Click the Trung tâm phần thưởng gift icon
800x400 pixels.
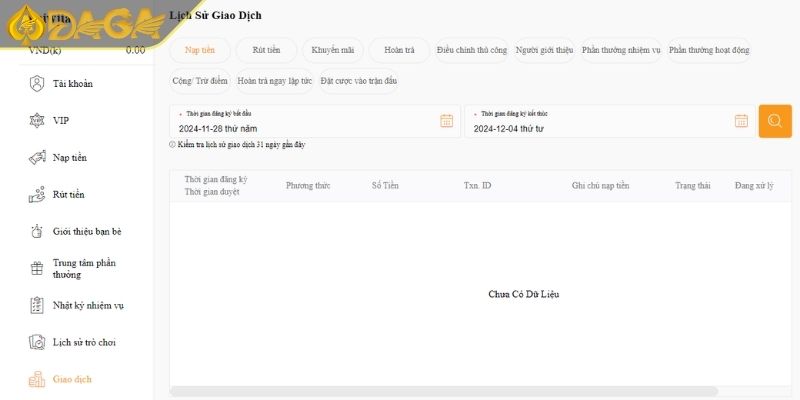[36, 268]
